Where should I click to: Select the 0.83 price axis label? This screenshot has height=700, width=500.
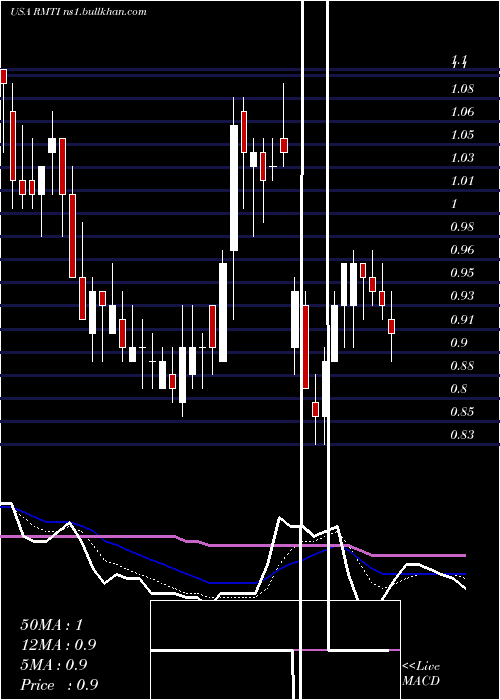pos(462,434)
